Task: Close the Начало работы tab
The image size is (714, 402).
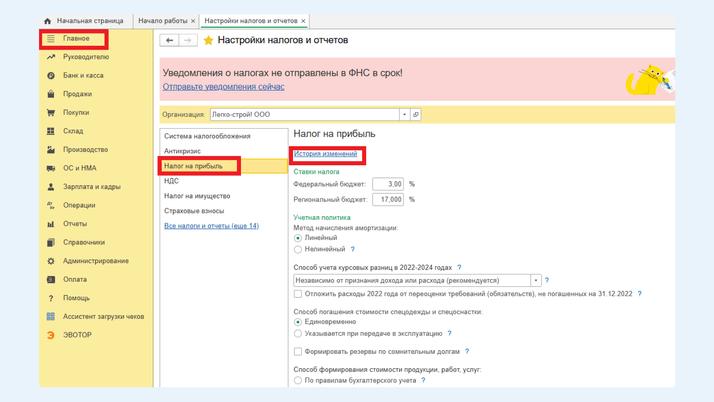Action: [193, 21]
